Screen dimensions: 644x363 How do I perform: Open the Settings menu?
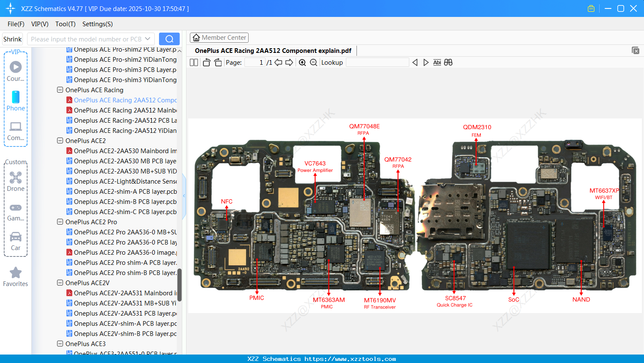(x=97, y=24)
